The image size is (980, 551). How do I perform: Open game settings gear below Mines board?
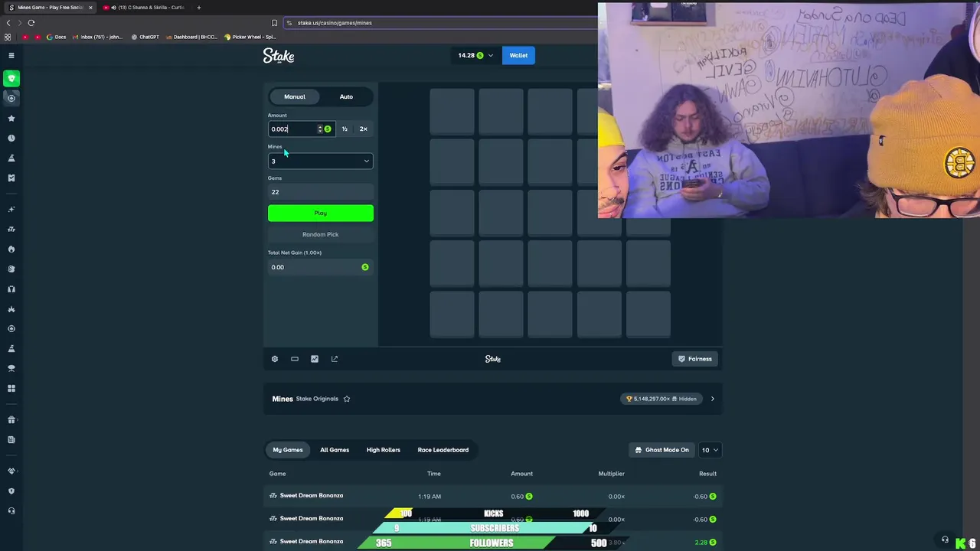coord(275,359)
